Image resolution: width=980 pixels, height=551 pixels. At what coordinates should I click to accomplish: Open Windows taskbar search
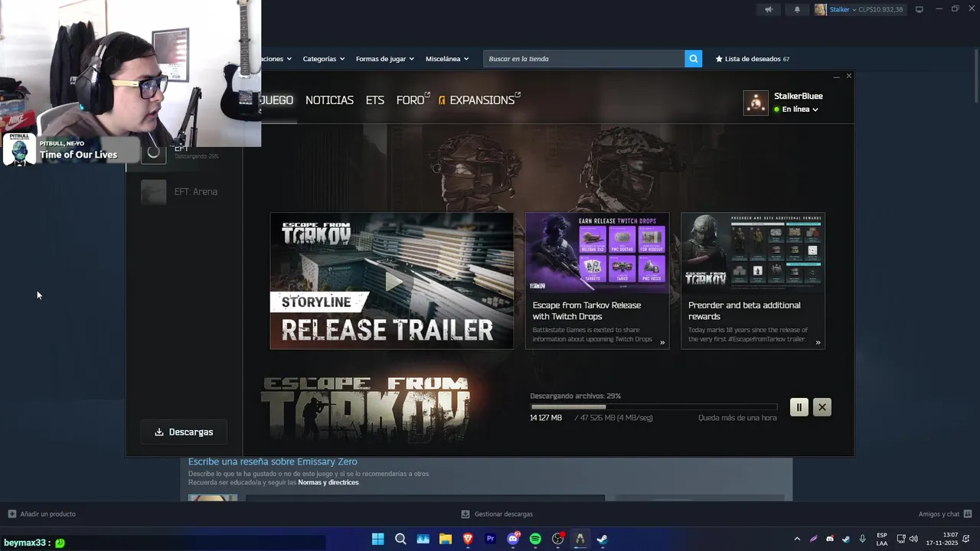(400, 539)
